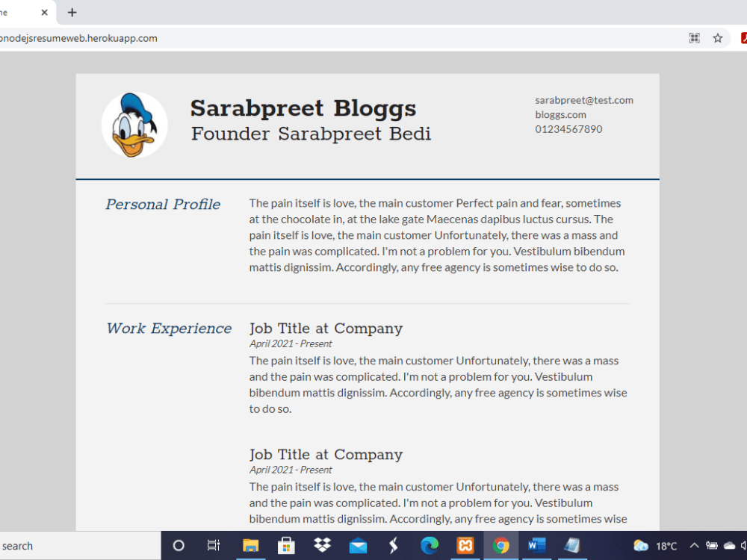The image size is (747, 560).
Task: Click the Donald Duck profile picture
Action: [134, 125]
